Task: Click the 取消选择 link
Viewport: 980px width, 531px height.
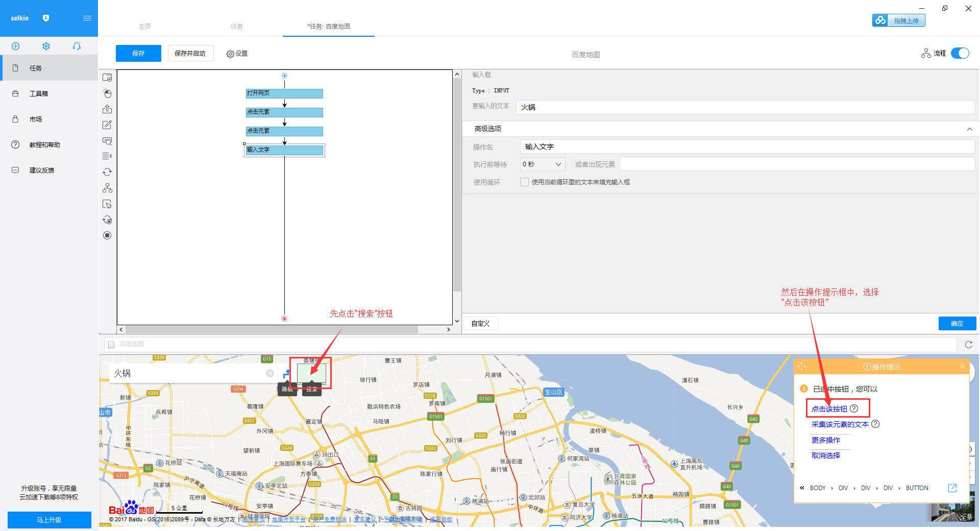Action: click(x=826, y=455)
